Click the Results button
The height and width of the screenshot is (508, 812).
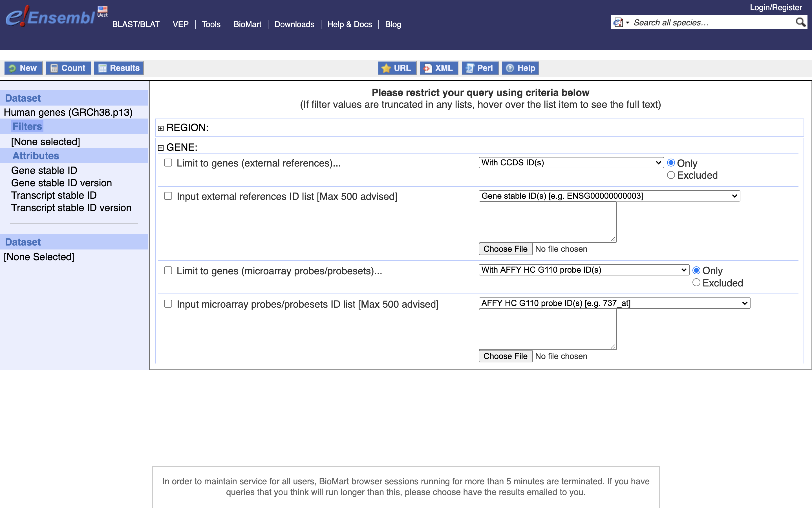(119, 68)
